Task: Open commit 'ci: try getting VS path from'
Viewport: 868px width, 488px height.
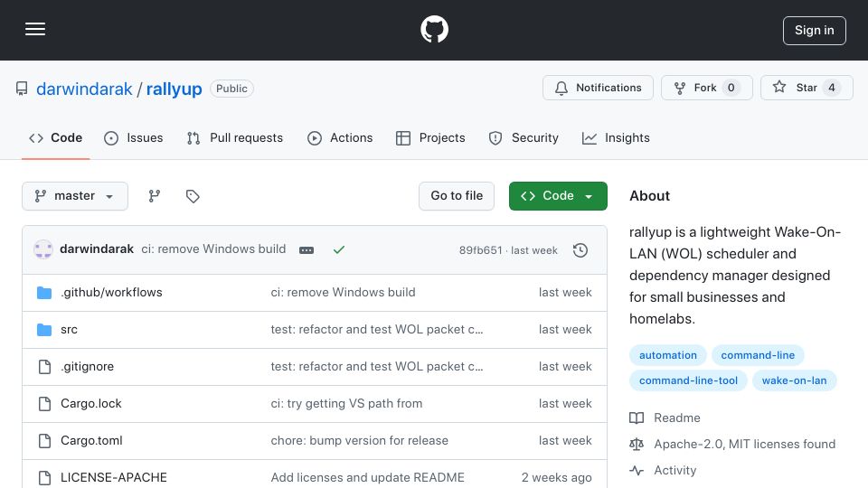Action: pos(346,403)
